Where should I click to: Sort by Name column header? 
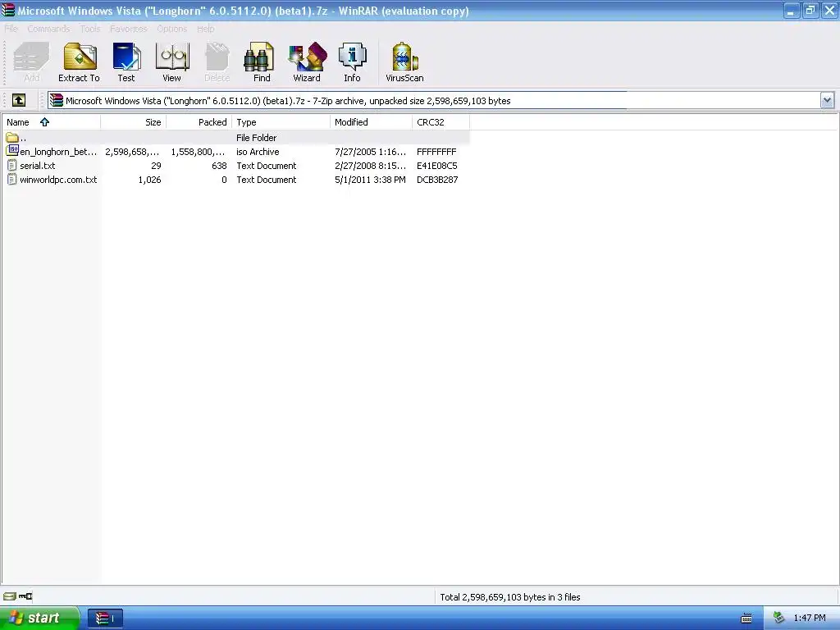pyautogui.click(x=51, y=122)
